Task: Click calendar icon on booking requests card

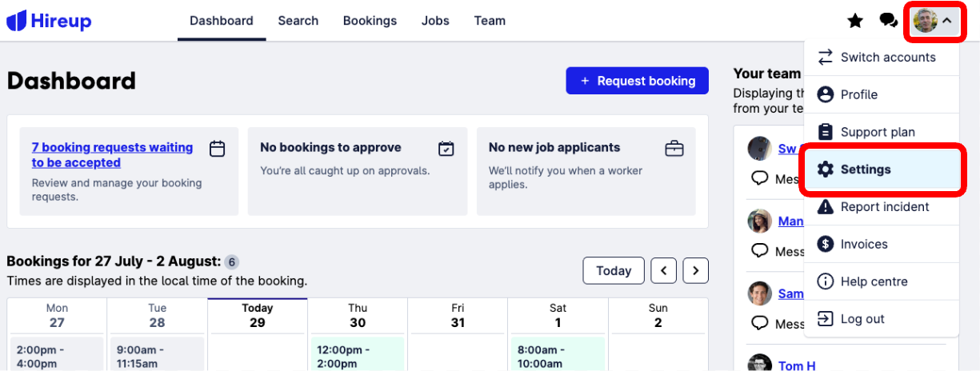Action: [x=217, y=149]
